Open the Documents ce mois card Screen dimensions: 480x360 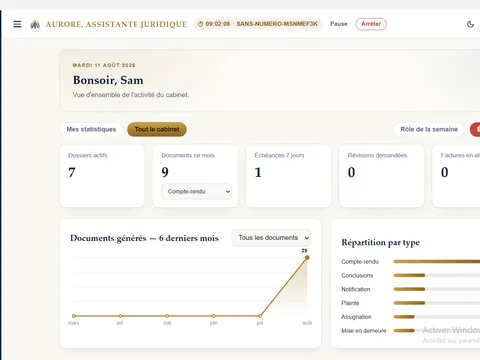195,176
